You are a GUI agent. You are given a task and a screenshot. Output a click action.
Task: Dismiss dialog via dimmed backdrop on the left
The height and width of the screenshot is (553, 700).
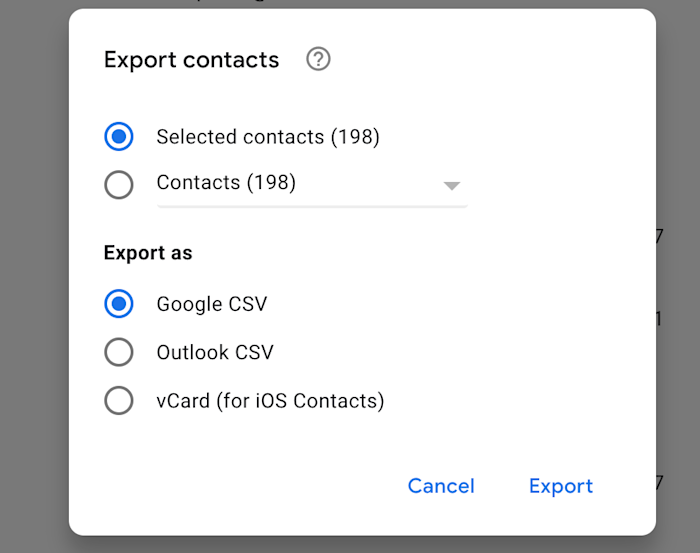click(x=33, y=277)
